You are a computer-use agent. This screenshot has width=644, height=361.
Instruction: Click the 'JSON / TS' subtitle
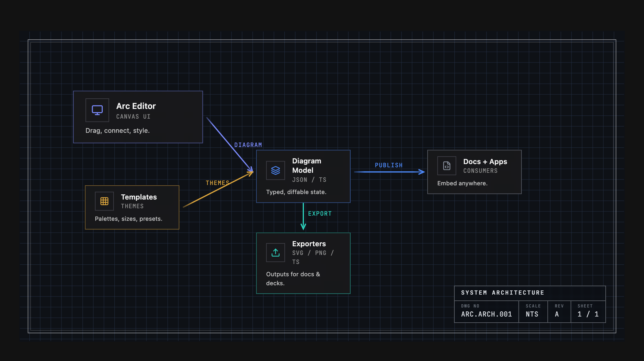click(309, 180)
